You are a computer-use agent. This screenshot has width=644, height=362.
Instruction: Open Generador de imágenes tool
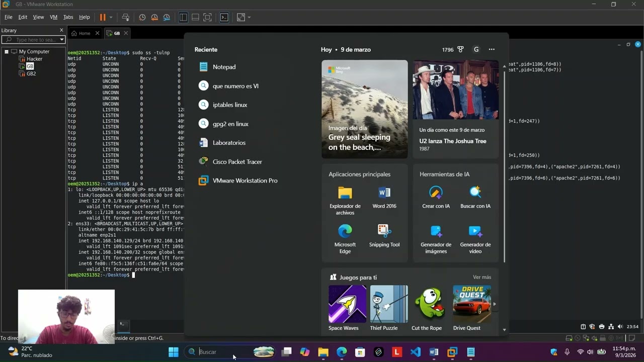tap(436, 239)
